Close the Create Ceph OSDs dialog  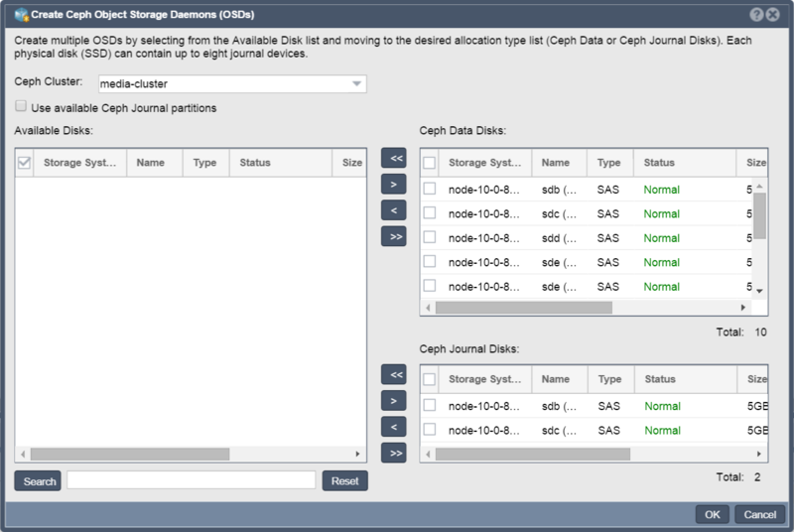coord(773,15)
